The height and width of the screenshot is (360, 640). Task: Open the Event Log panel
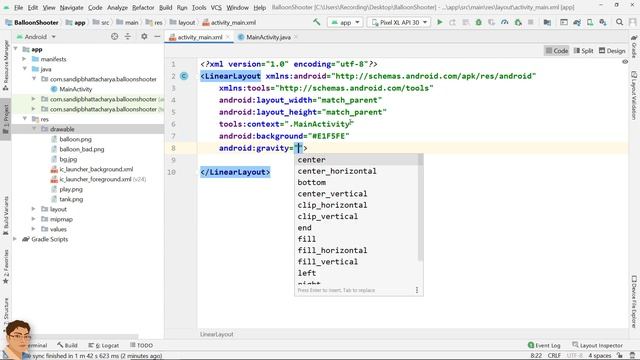coord(544,345)
